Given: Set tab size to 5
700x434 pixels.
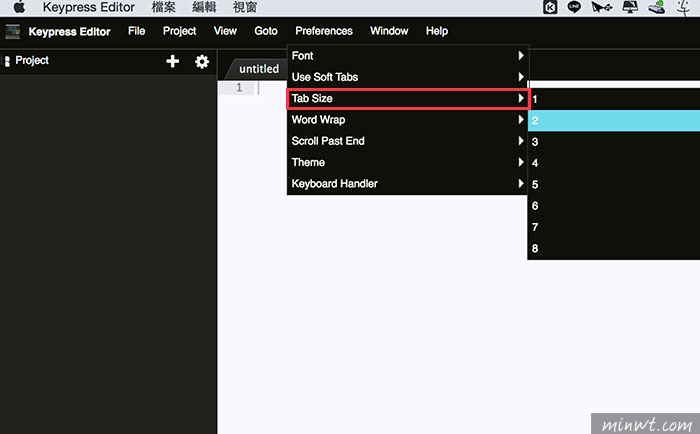Looking at the screenshot, I should (x=614, y=184).
